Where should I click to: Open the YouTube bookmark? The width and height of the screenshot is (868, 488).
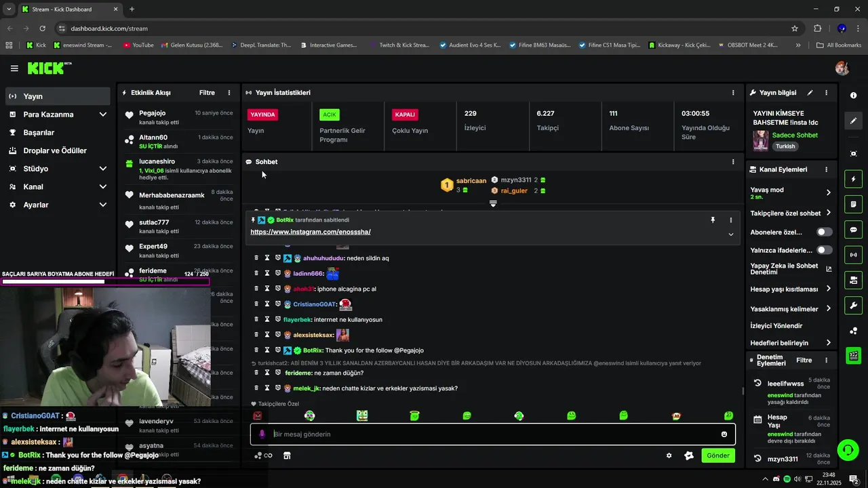pos(138,45)
